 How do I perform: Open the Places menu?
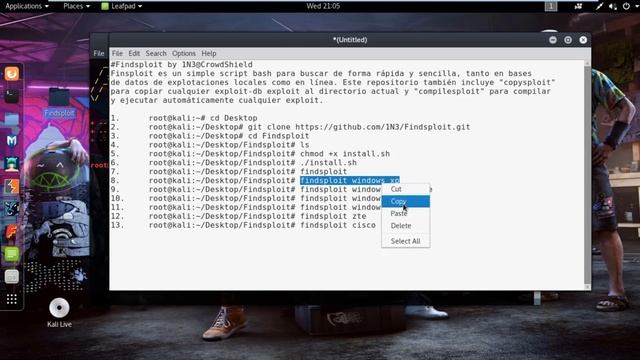click(x=76, y=6)
